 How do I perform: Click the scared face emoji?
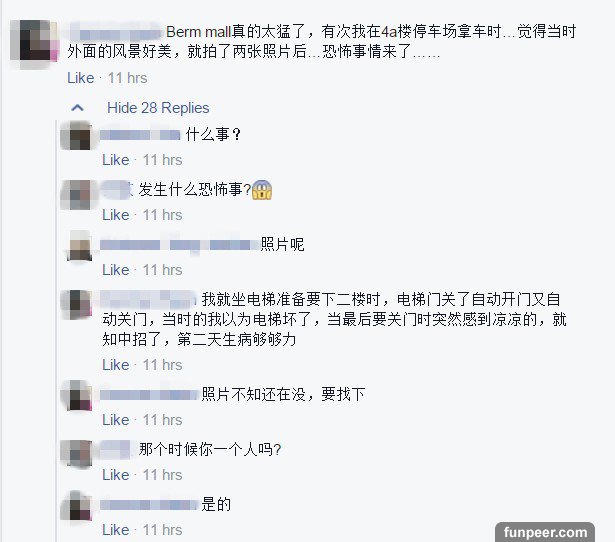pyautogui.click(x=262, y=190)
